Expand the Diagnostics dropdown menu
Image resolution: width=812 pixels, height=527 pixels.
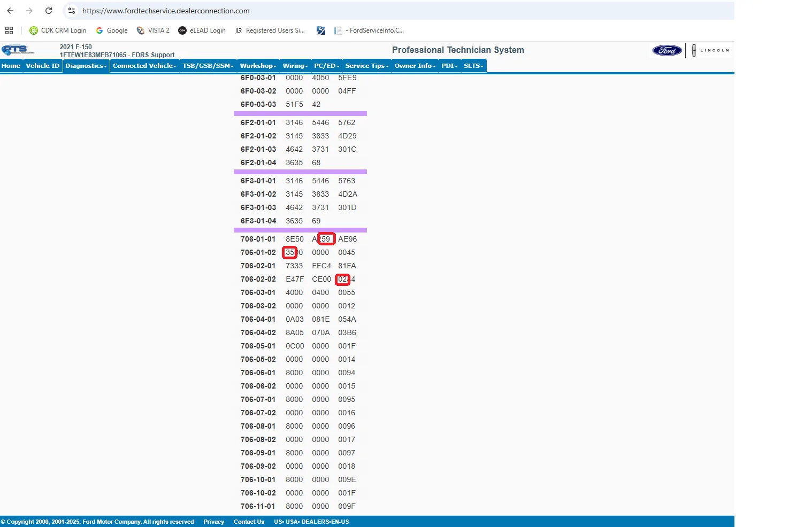click(86, 66)
